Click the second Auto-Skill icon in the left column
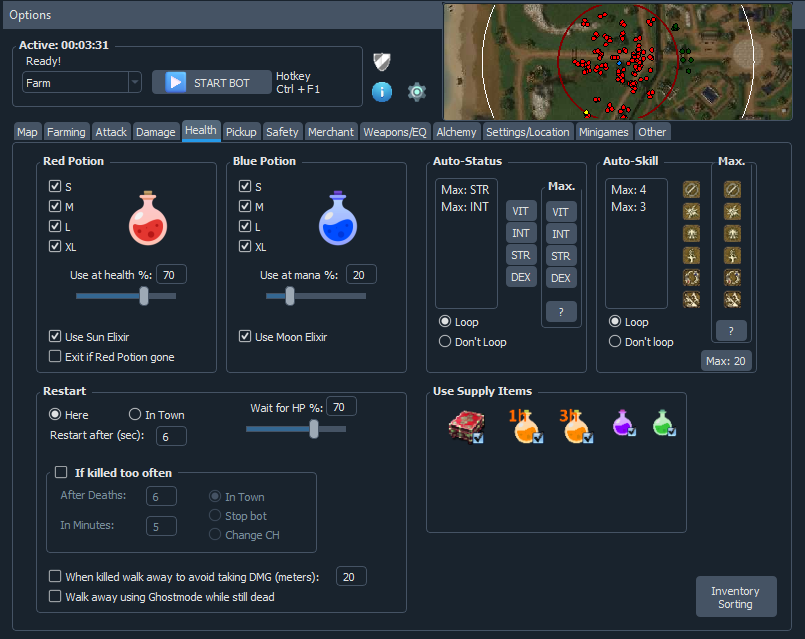Image resolution: width=805 pixels, height=639 pixels. pyautogui.click(x=692, y=211)
